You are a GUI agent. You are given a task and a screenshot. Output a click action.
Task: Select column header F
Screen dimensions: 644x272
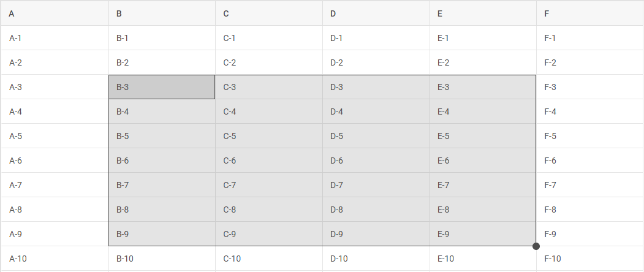pos(590,13)
